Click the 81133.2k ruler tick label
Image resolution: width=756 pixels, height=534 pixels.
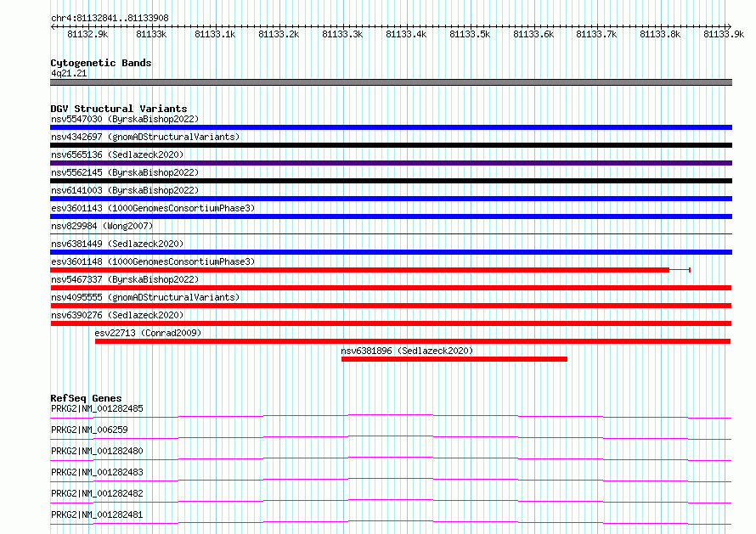279,34
